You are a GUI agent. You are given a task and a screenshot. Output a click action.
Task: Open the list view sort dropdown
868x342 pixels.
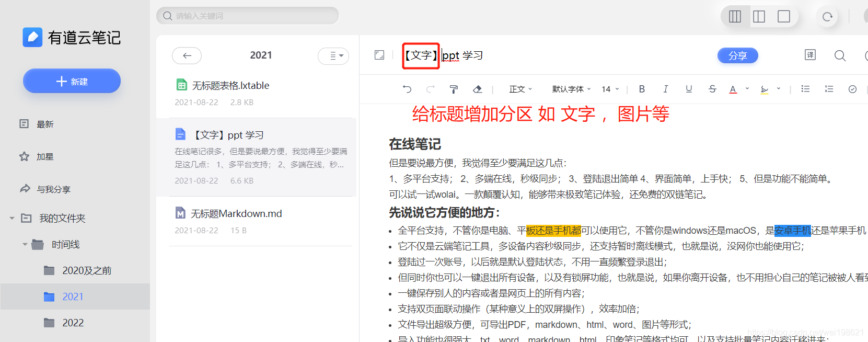point(333,55)
